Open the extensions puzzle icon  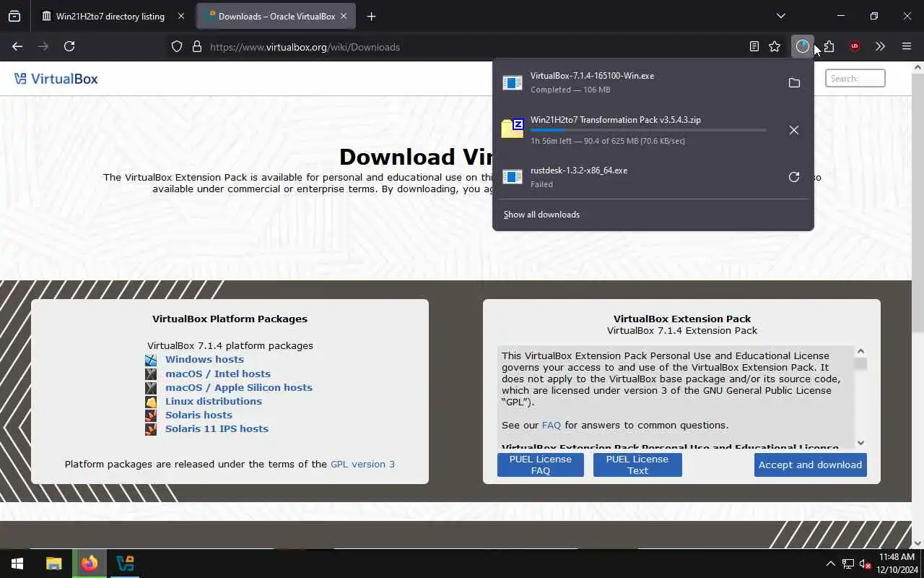[829, 47]
